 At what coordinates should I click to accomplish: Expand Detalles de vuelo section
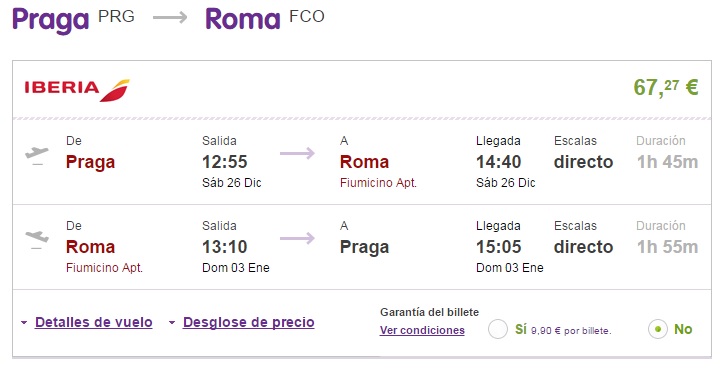pos(94,322)
